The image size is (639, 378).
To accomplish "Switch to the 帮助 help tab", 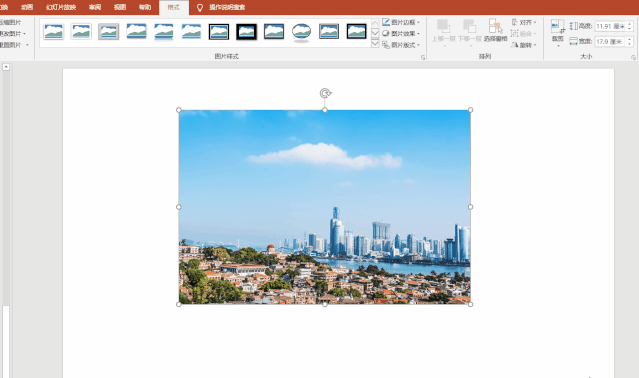I will click(x=145, y=7).
